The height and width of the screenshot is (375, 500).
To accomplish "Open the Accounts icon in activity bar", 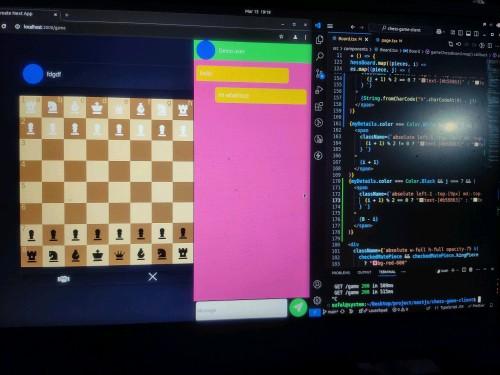I will click(317, 284).
